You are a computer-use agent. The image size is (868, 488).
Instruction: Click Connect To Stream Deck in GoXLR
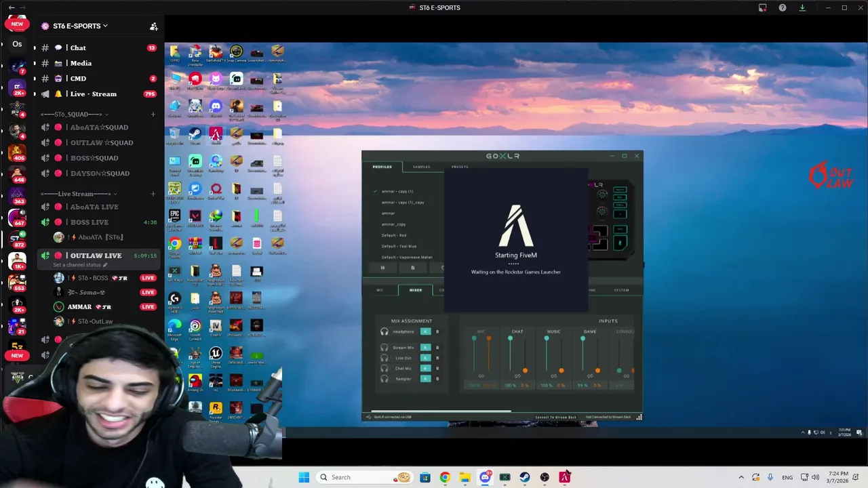click(555, 418)
